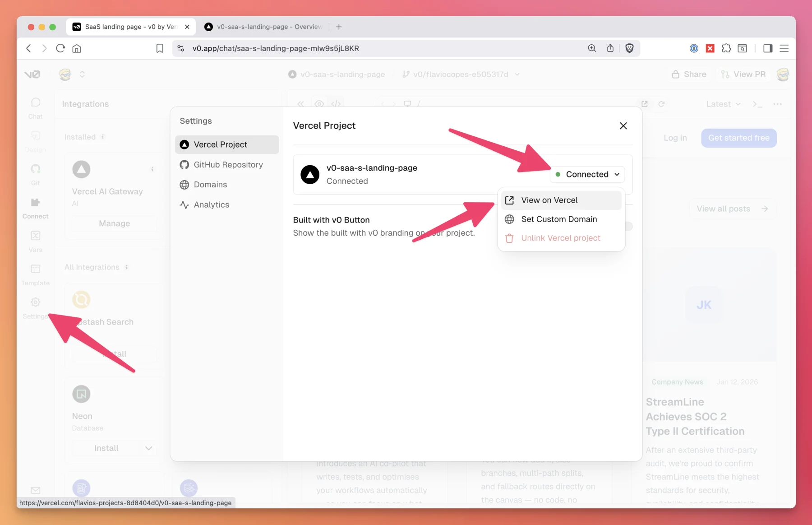Choose View on Vercel menu entry
812x525 pixels.
coord(561,200)
